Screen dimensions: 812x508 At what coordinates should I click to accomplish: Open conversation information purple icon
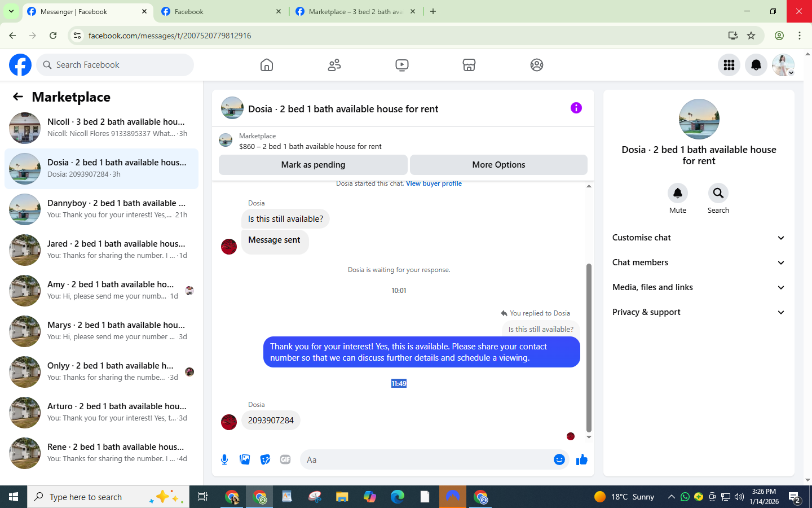(x=576, y=108)
